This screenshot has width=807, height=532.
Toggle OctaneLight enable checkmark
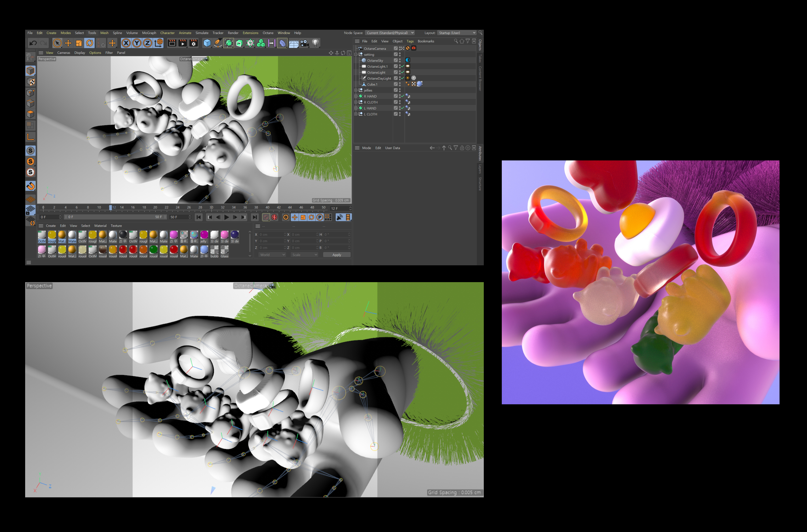click(403, 72)
